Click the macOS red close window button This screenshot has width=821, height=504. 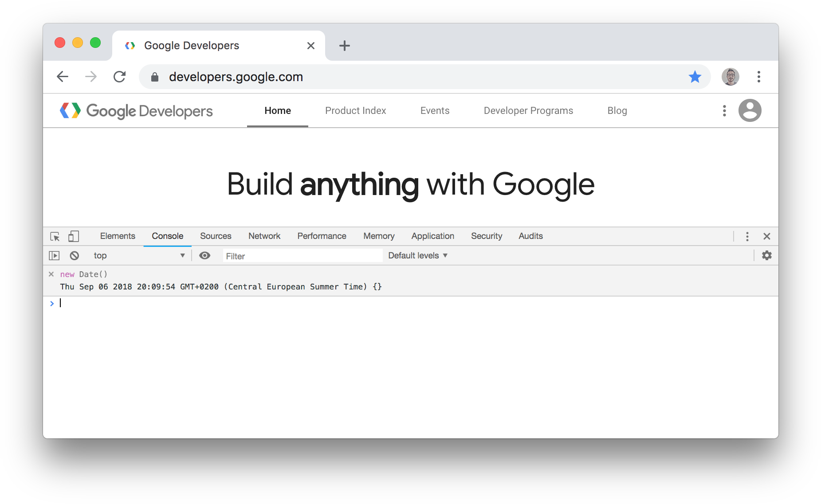[60, 43]
